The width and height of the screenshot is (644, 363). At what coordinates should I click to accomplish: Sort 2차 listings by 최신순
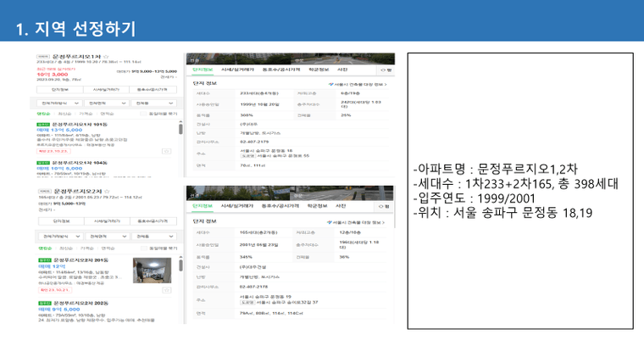click(x=66, y=249)
